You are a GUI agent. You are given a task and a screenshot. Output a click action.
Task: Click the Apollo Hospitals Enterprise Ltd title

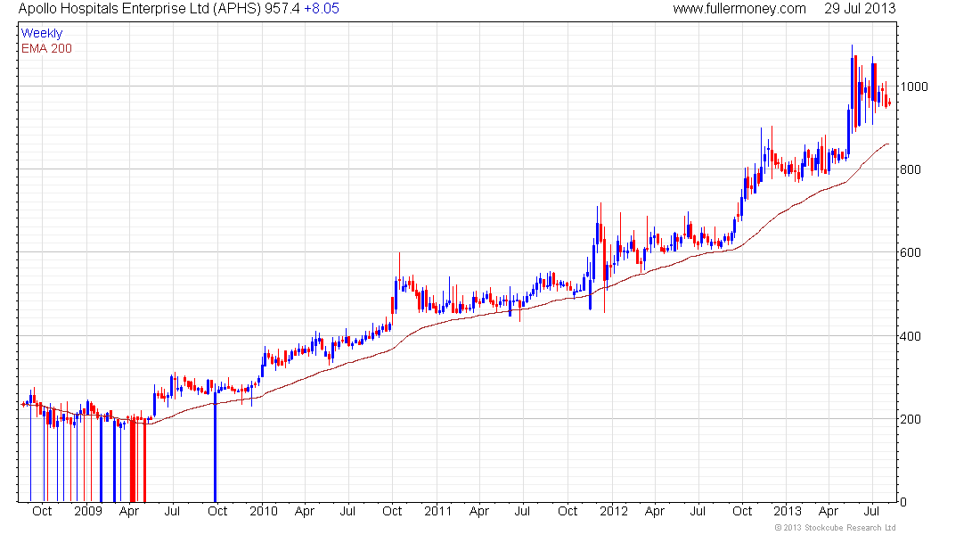pyautogui.click(x=139, y=9)
